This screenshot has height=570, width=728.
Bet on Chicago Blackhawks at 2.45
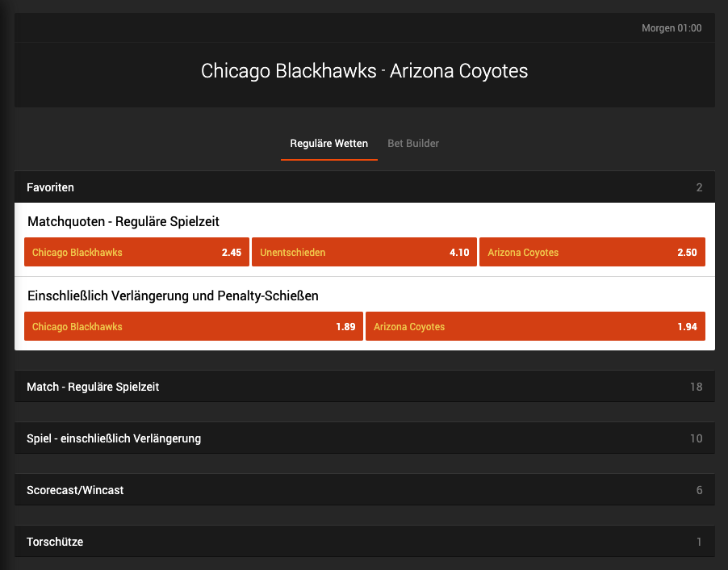click(x=136, y=252)
